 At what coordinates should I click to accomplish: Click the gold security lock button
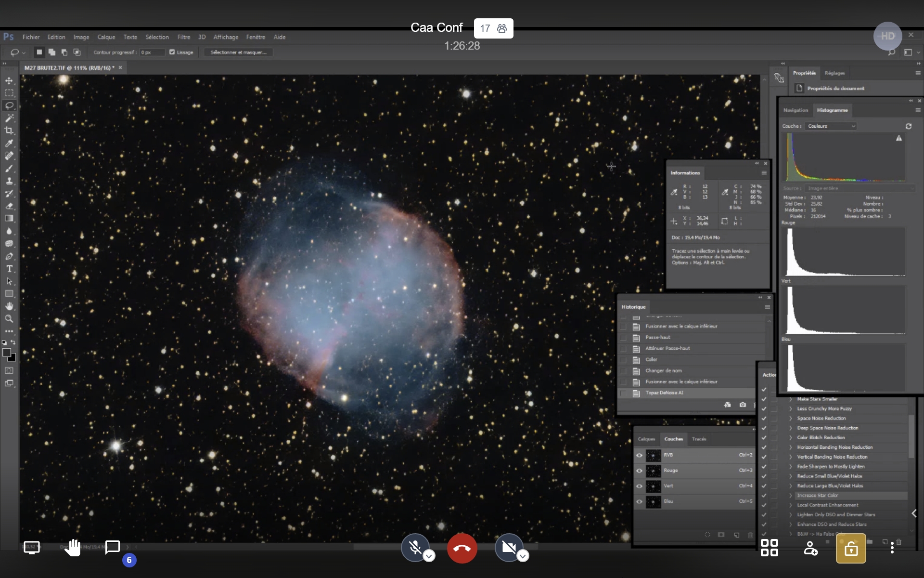pyautogui.click(x=851, y=549)
